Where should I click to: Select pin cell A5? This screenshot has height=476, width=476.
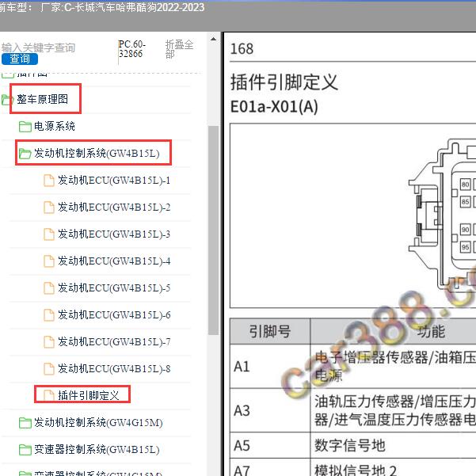tap(270, 445)
